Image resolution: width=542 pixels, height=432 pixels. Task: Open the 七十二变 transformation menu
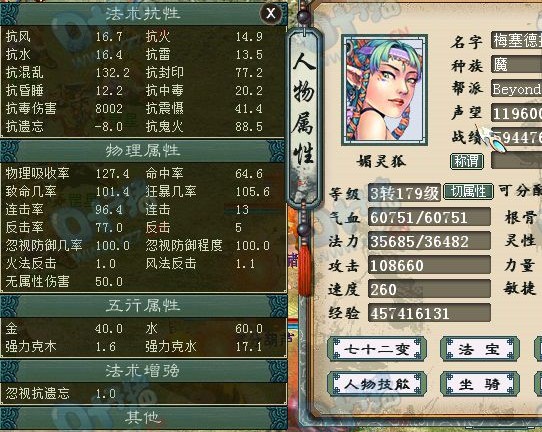[377, 349]
